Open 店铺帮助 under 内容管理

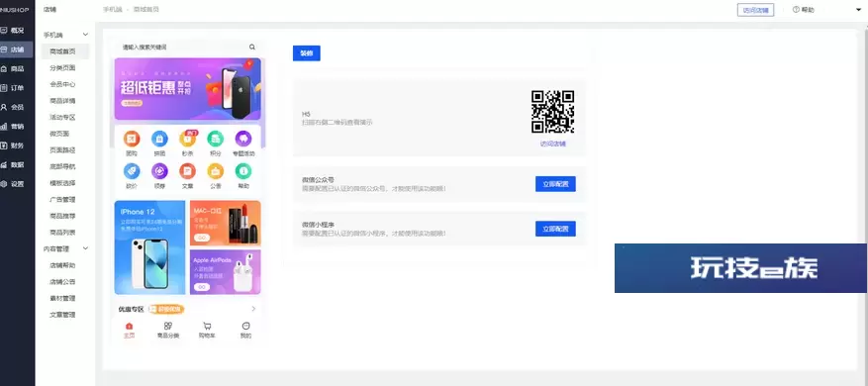pyautogui.click(x=63, y=265)
